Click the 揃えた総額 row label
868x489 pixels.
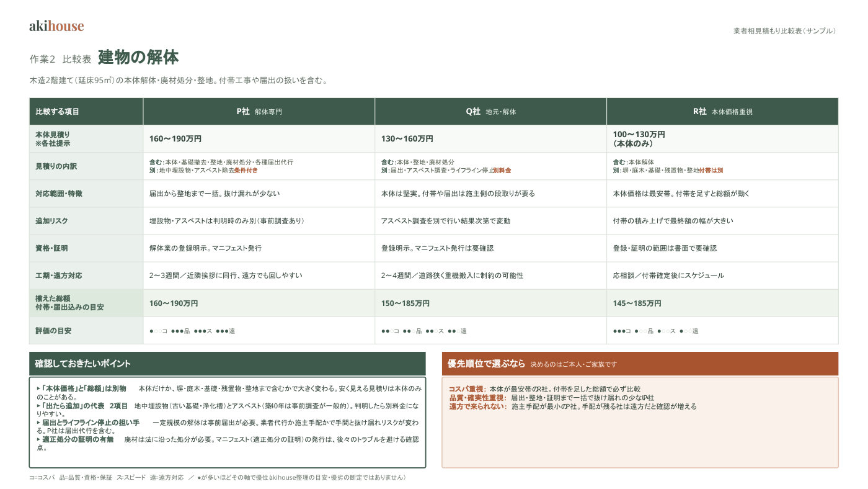tap(86, 303)
